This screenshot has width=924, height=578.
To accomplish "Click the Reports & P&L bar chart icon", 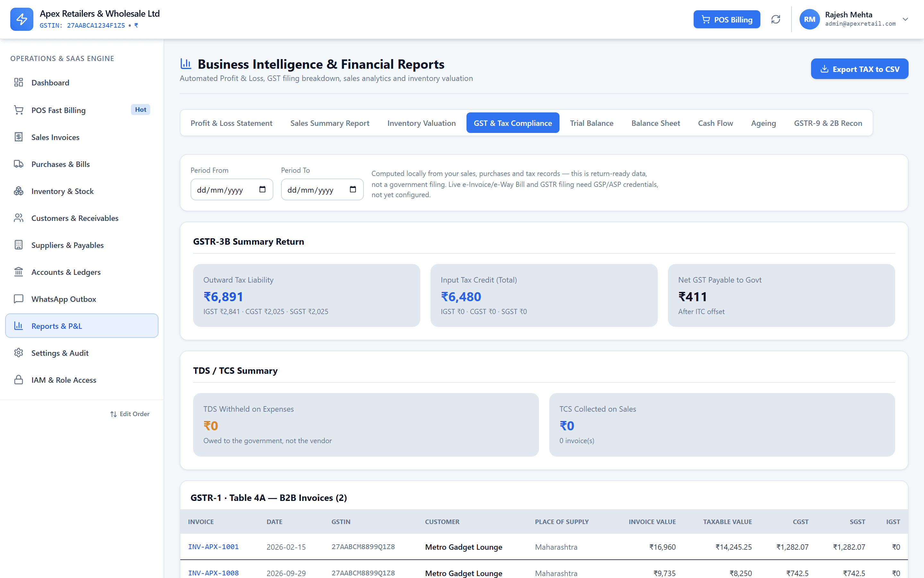I will [x=19, y=326].
